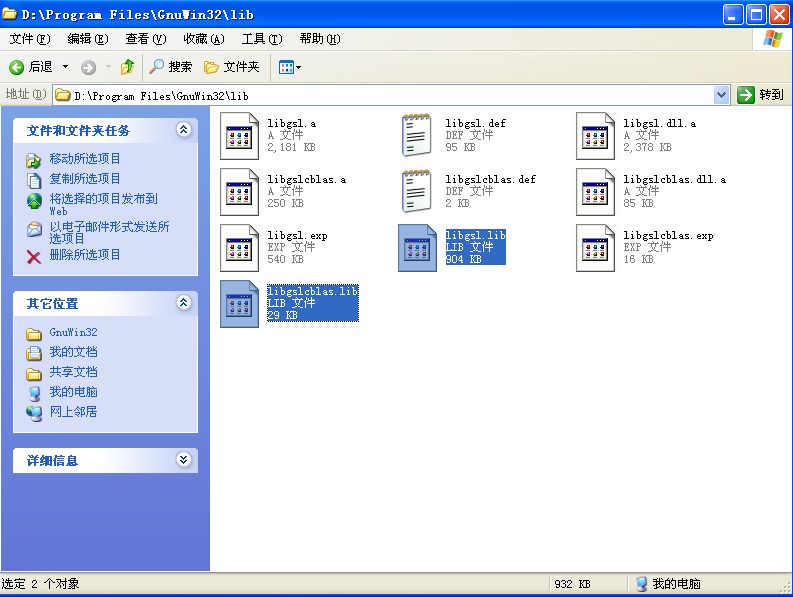Open the Views icon in toolbar

click(286, 67)
